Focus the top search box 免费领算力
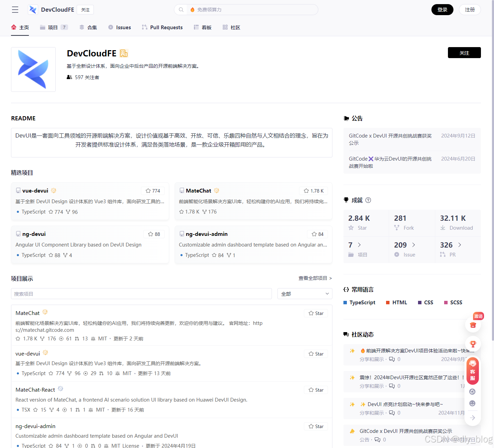Screen dimensions: 494x448 (x=246, y=10)
